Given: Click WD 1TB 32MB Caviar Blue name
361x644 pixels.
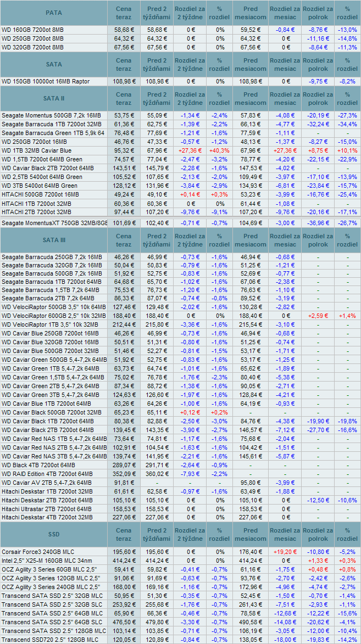Looking at the screenshot, I should [36, 151].
